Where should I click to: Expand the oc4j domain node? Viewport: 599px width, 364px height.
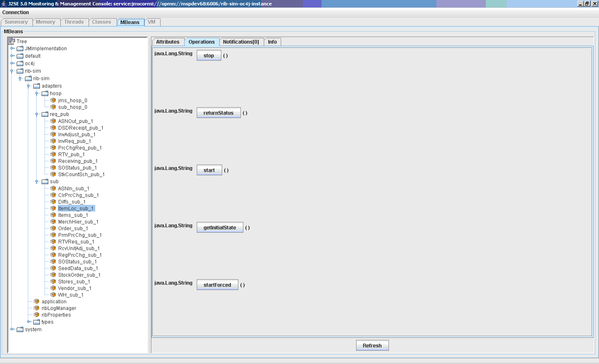point(12,63)
